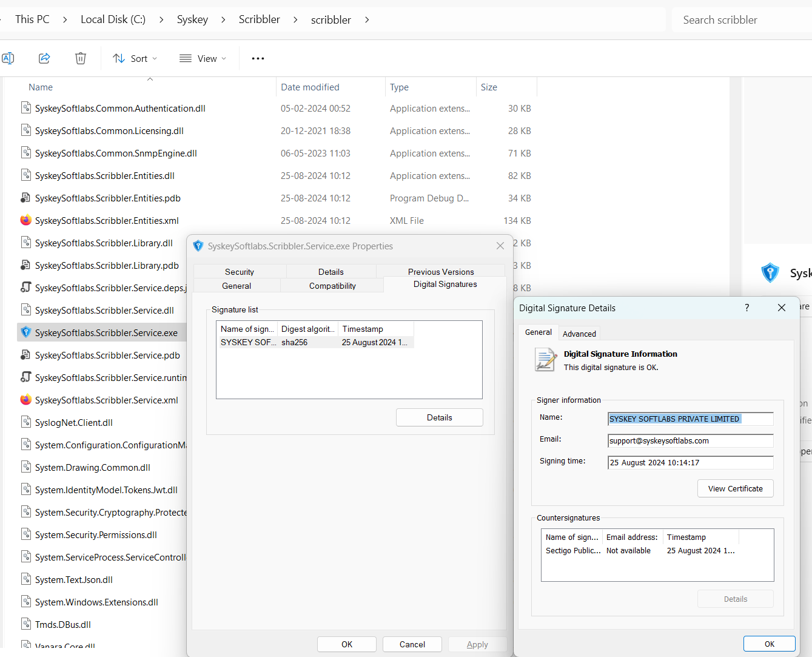Click the Firefox icon beside SyskeySoftlabs.Scribbler.Entities.xml
The height and width of the screenshot is (657, 812).
pyautogui.click(x=25, y=220)
